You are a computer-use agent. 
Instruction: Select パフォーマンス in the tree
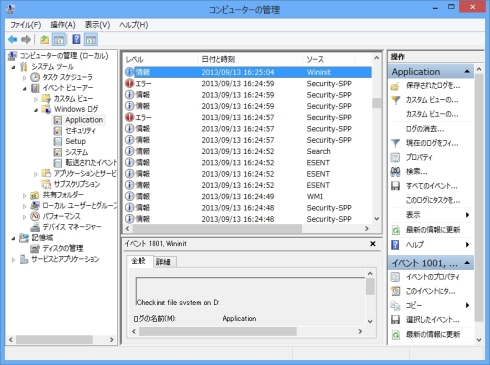click(x=61, y=216)
